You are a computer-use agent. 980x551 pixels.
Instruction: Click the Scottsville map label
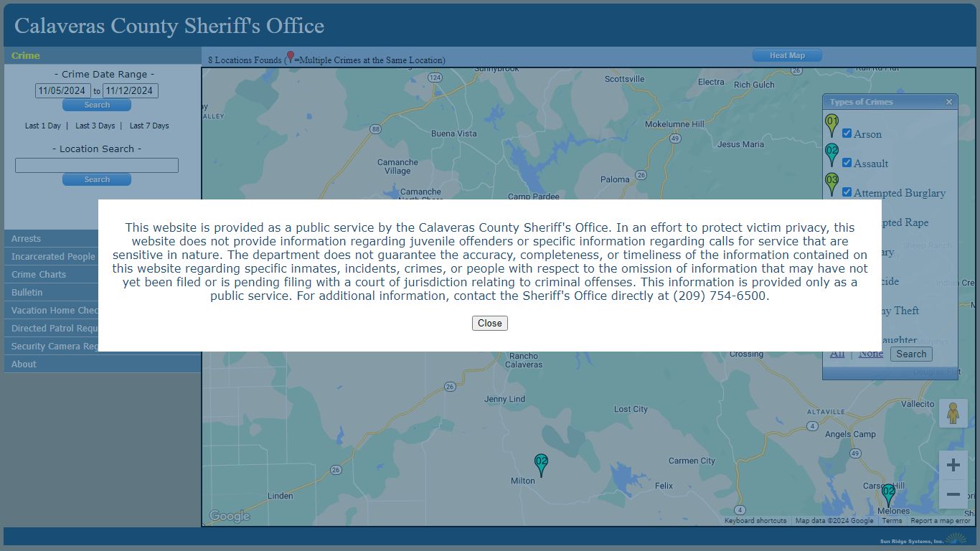[625, 79]
